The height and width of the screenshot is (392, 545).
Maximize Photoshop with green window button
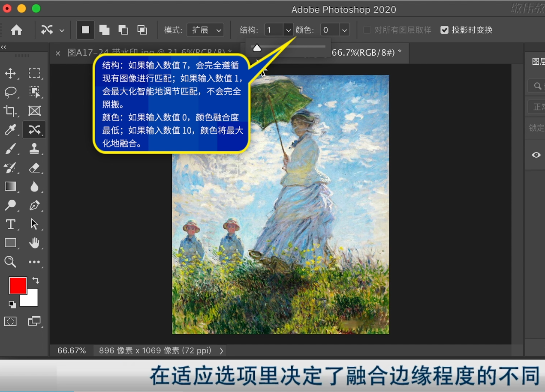tap(36, 9)
